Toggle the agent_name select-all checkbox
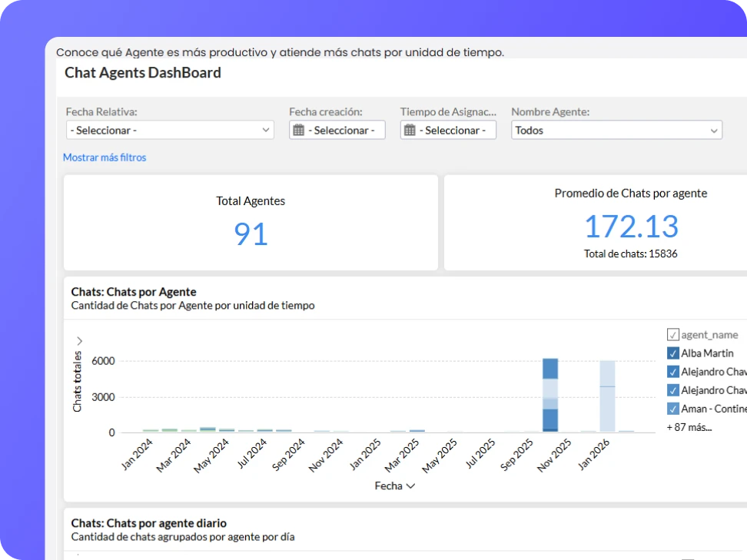747x560 pixels. tap(673, 335)
